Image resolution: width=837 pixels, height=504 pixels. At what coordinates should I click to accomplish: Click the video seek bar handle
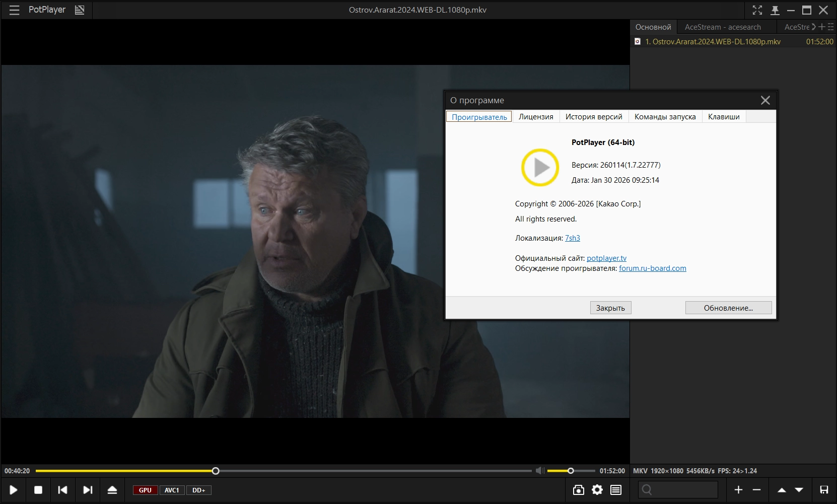(216, 471)
